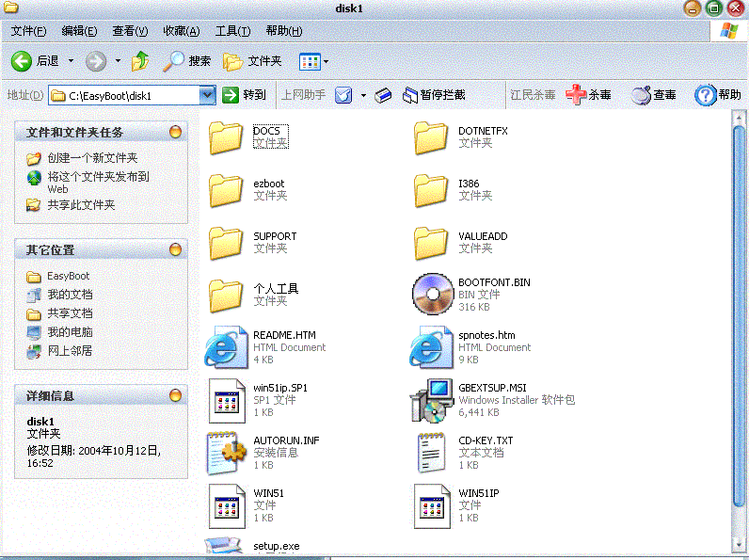749x560 pixels.
Task: Select the SUPPORT folder
Action: 253,242
